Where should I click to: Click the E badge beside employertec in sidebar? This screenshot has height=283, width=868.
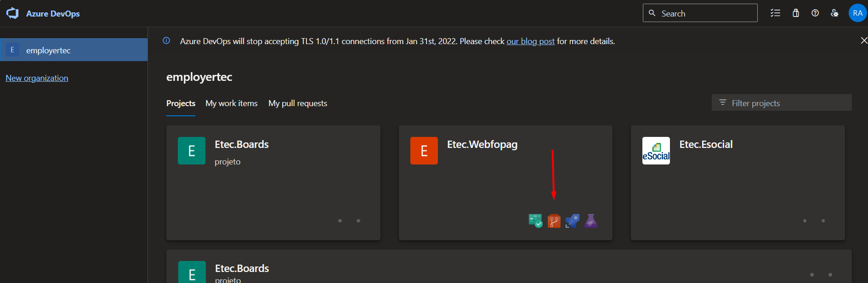click(12, 50)
